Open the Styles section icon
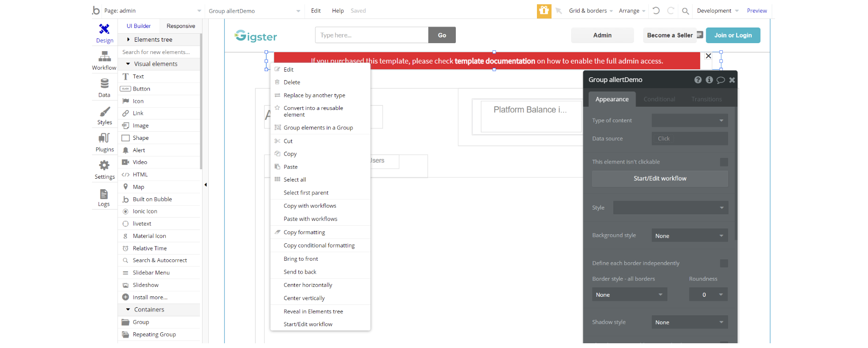 [104, 111]
